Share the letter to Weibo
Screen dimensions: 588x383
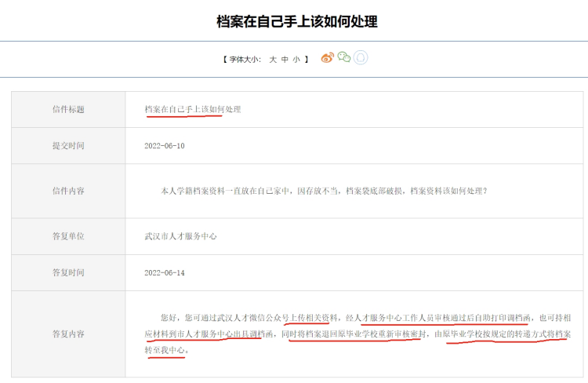[328, 58]
